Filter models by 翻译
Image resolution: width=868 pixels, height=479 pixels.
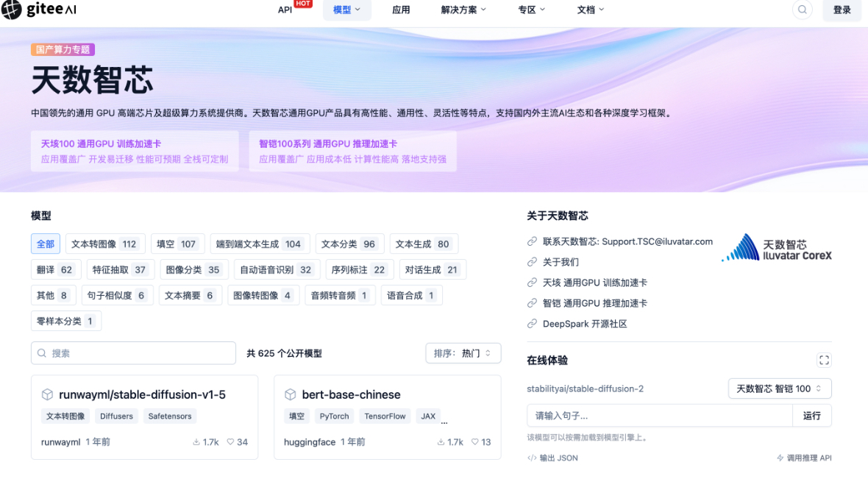[56, 270]
